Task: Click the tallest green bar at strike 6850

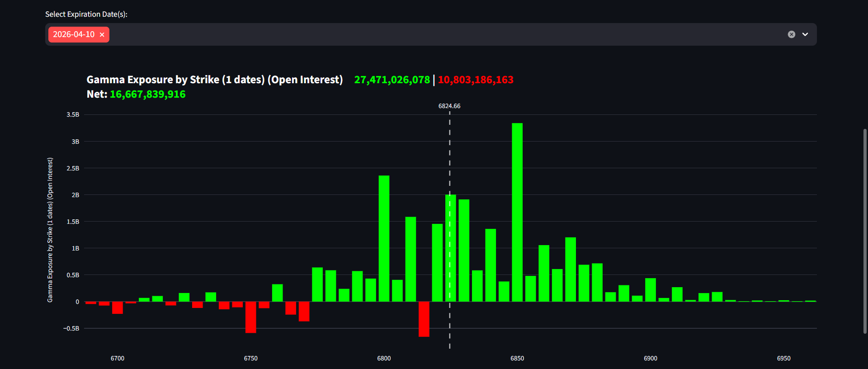Action: pos(517,213)
